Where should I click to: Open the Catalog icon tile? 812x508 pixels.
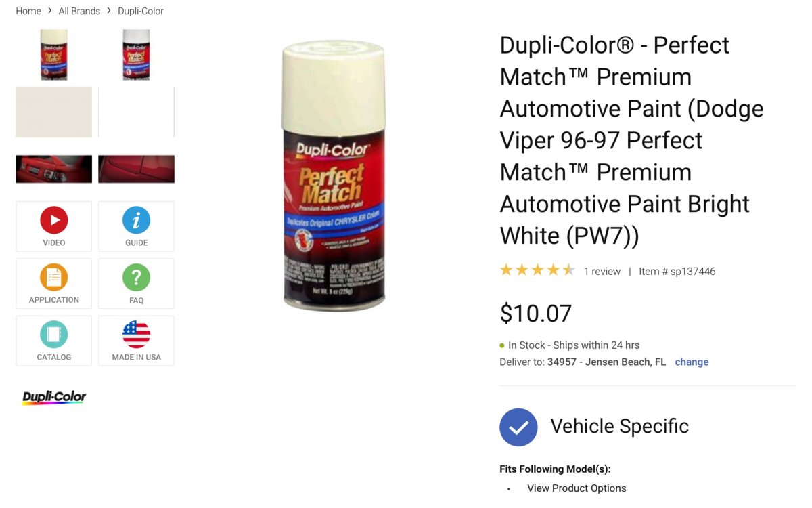click(x=54, y=341)
